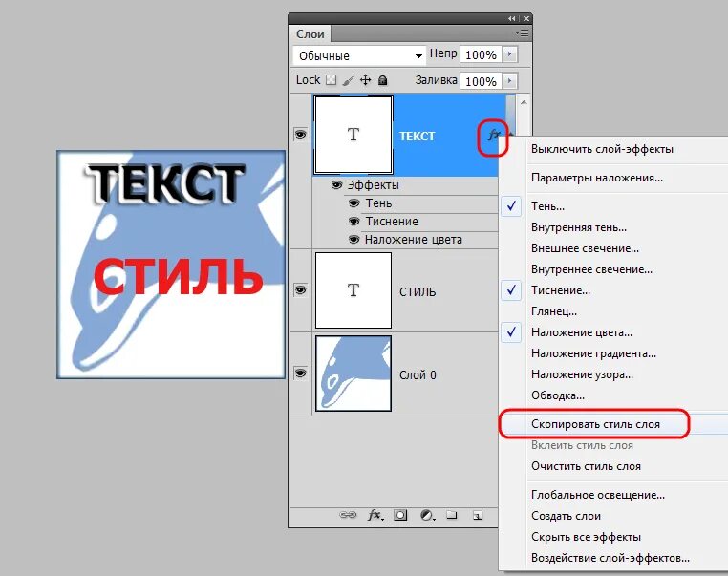
Task: Hide the ТЕКСТ layer with eye icon
Action: (300, 135)
